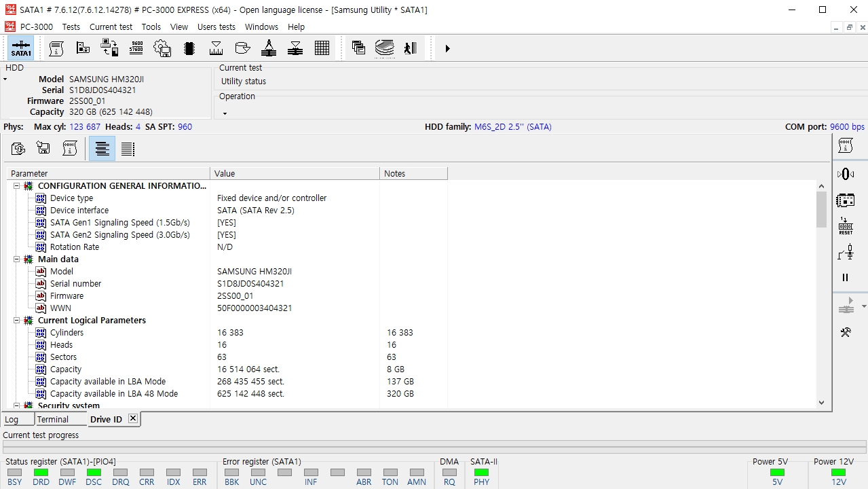The height and width of the screenshot is (489, 868).
Task: Click the pause icon on right sidebar
Action: tap(845, 277)
